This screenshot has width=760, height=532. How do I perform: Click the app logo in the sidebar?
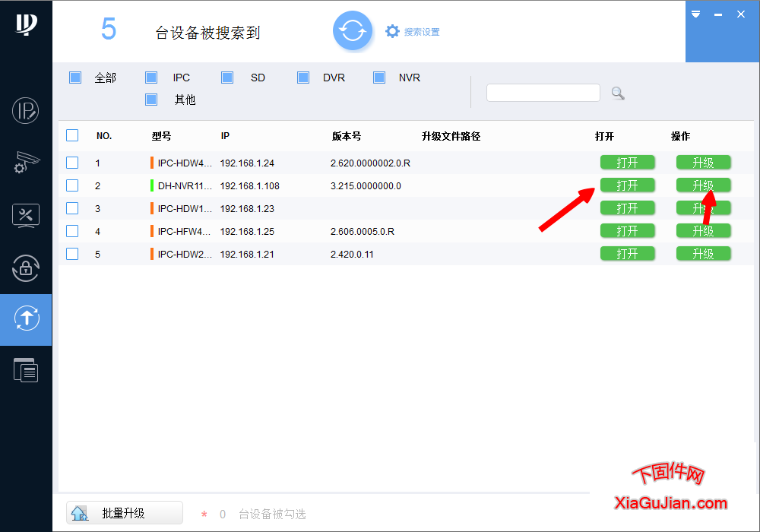26,24
